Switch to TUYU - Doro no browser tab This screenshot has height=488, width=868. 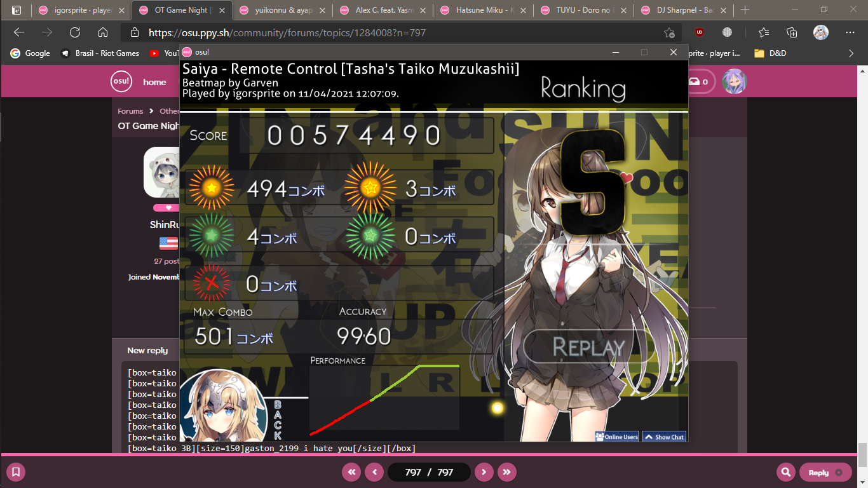point(584,10)
